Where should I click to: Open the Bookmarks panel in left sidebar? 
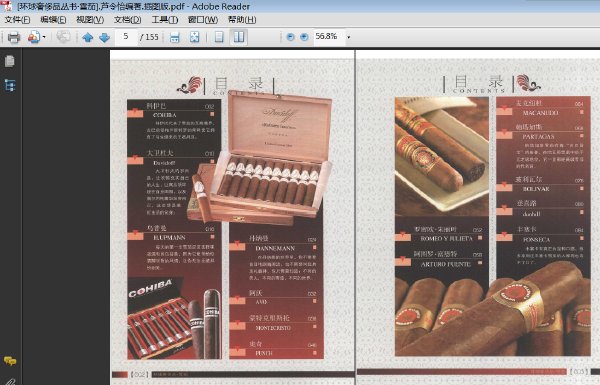pos(10,85)
